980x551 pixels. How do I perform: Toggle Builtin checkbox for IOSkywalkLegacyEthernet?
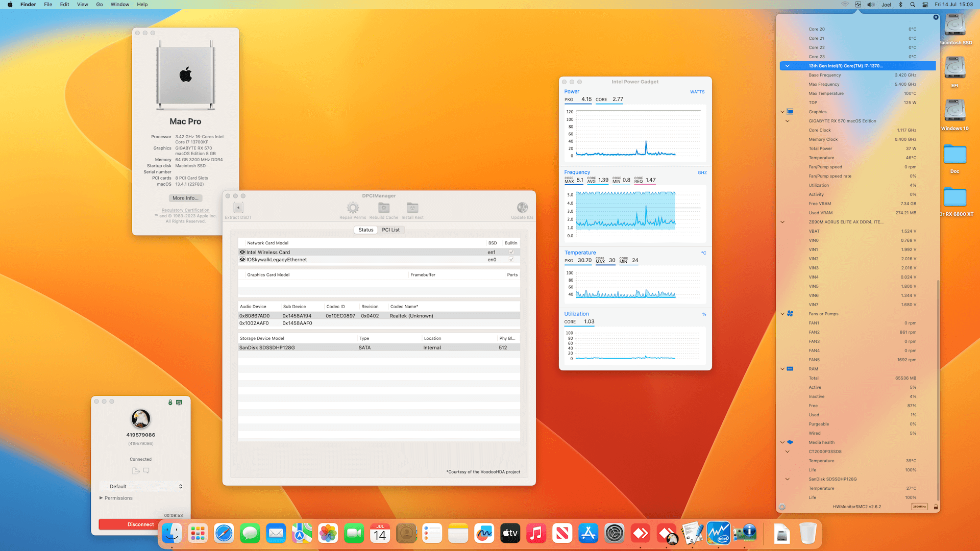[x=511, y=260]
